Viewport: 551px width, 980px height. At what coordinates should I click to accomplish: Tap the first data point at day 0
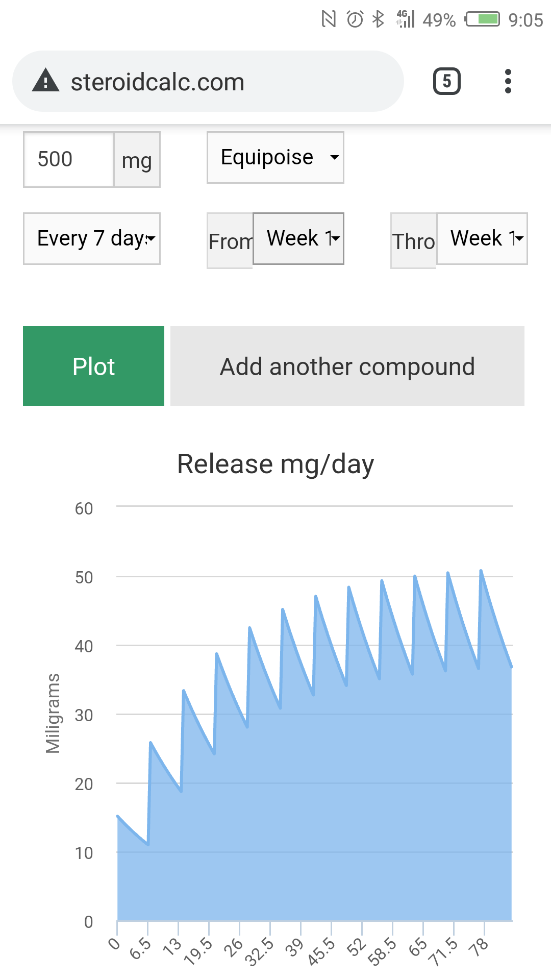118,816
